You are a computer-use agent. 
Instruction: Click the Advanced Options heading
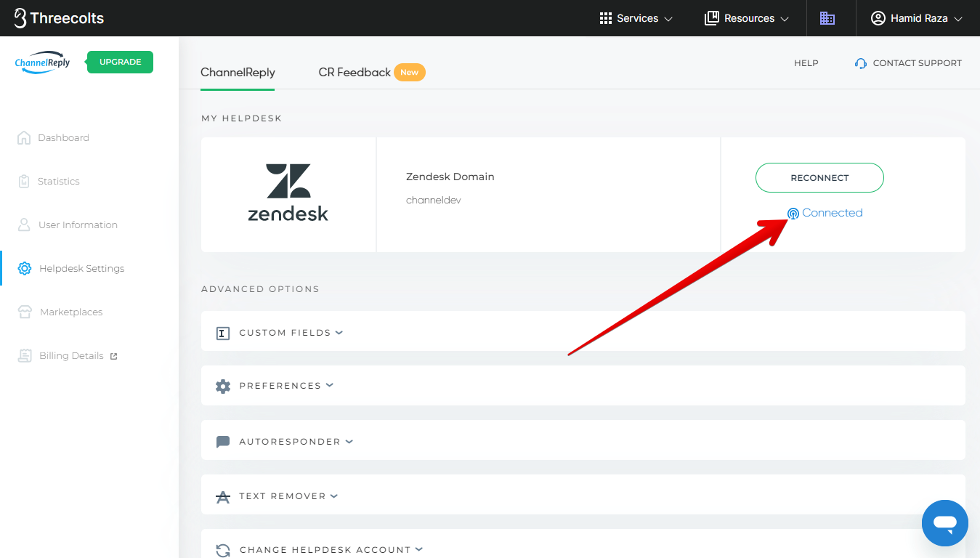[x=260, y=288]
